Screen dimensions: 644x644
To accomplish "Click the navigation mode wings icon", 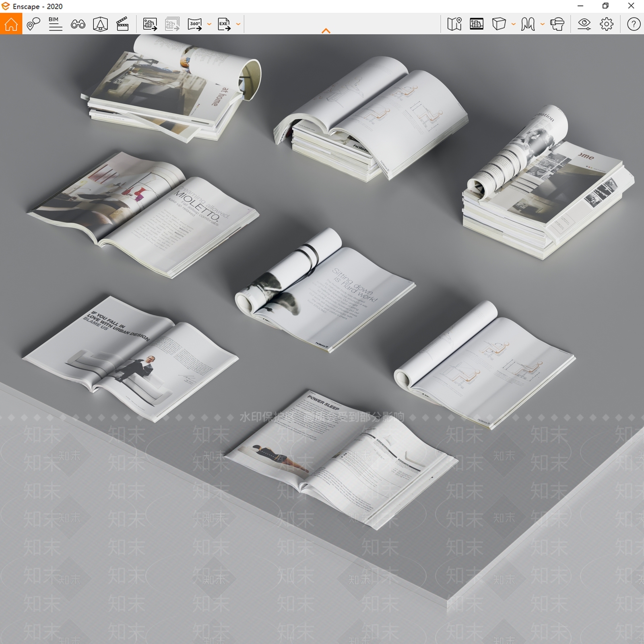I will (x=528, y=24).
